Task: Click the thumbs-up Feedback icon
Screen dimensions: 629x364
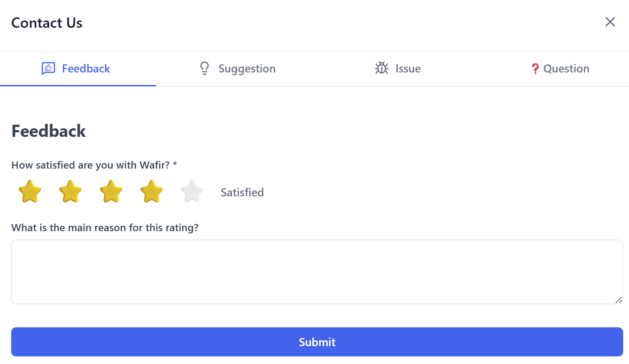Action: (48, 68)
